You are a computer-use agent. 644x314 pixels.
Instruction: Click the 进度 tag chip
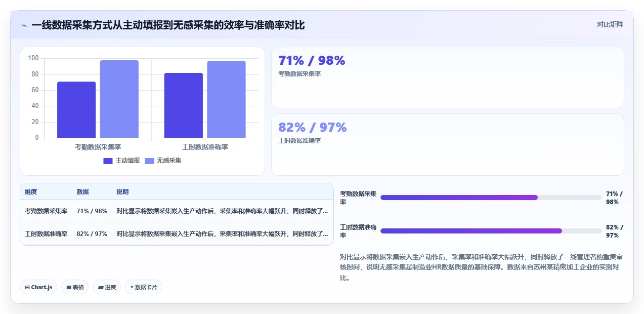pos(107,287)
